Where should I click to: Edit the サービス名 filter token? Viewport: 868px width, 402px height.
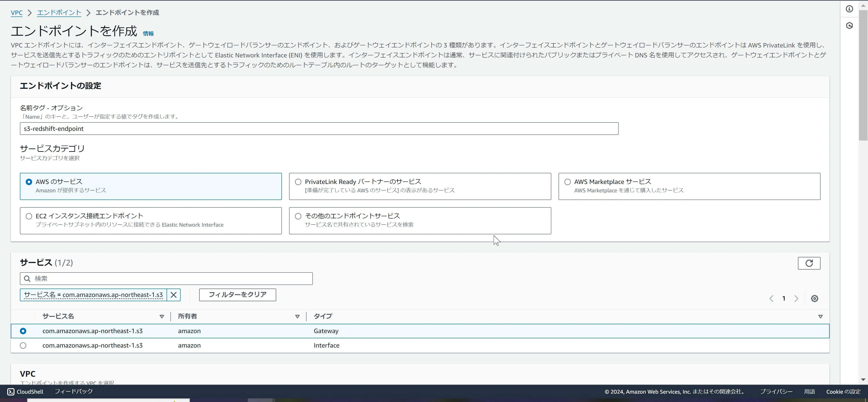93,295
